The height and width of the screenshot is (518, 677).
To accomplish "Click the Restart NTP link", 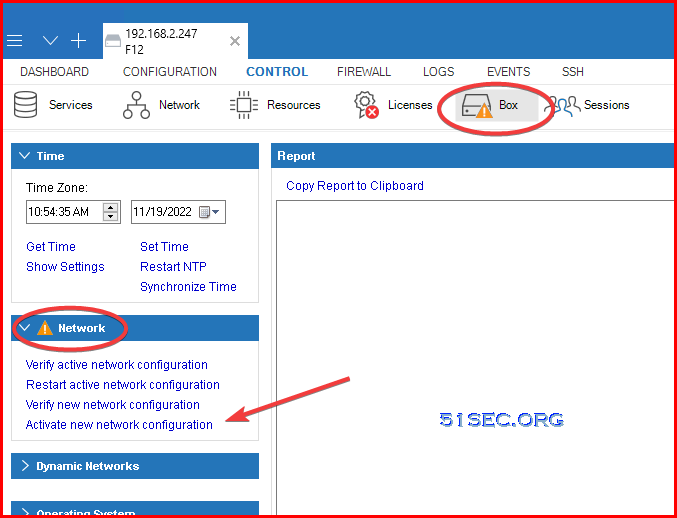I will 173,267.
